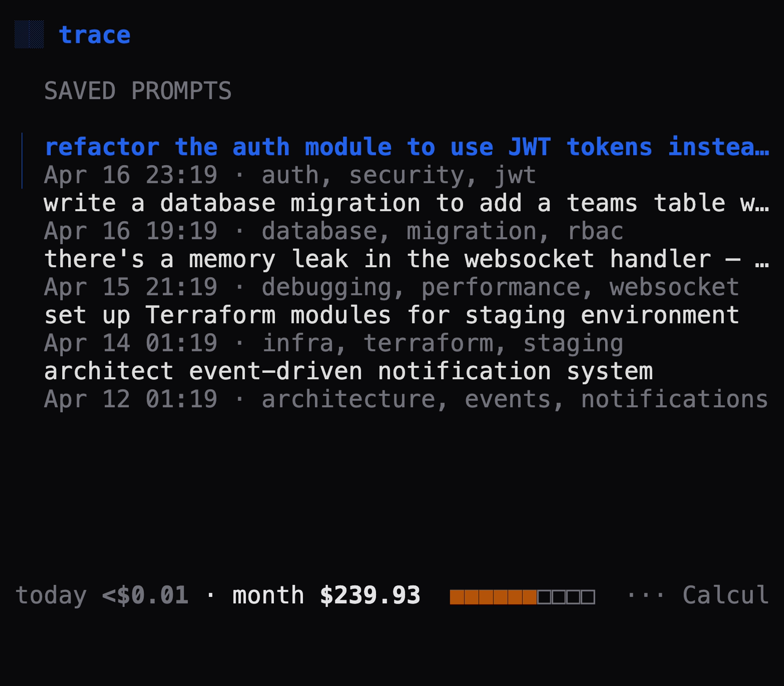
Task: Click the selection marker beside the highlighted prompt
Action: point(23,161)
